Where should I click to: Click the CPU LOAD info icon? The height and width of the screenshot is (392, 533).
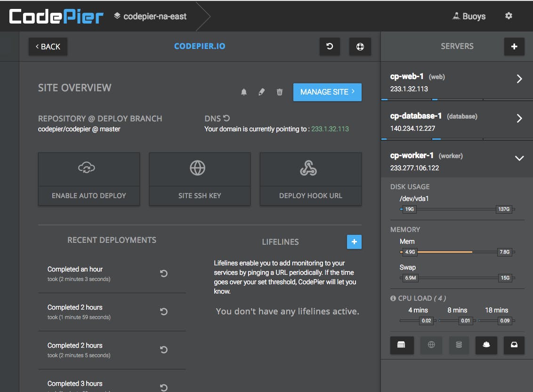393,298
